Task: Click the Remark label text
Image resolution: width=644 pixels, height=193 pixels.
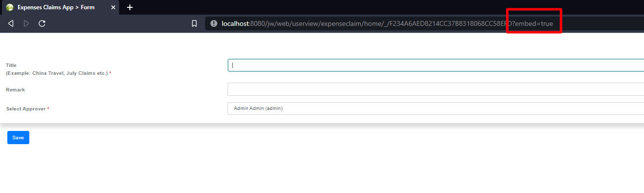Action: [x=15, y=90]
